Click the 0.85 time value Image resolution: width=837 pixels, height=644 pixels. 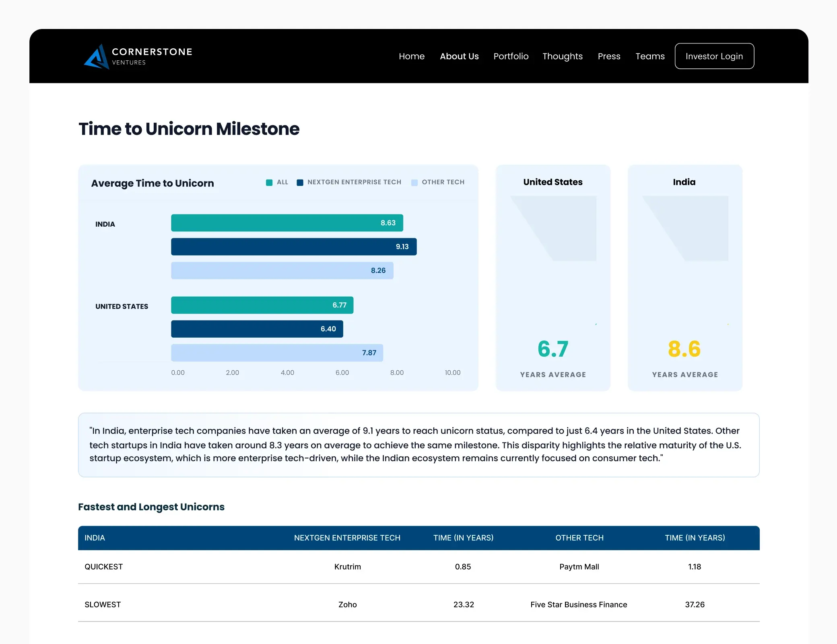click(463, 567)
